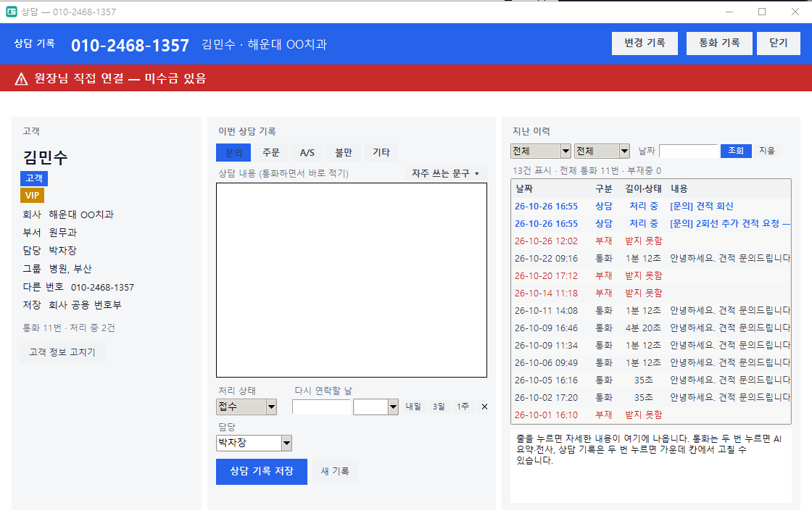Select the 주문 category tab
812x516 pixels.
(271, 153)
